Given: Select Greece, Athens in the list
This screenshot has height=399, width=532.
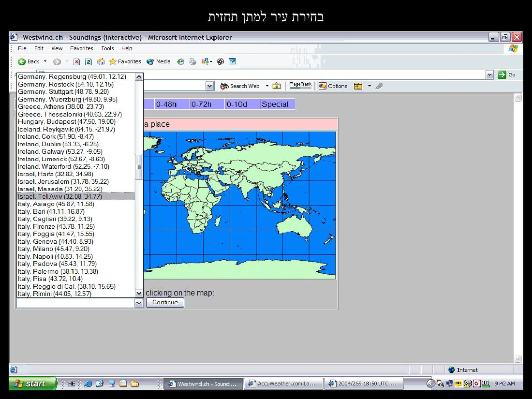Looking at the screenshot, I should [x=75, y=106].
